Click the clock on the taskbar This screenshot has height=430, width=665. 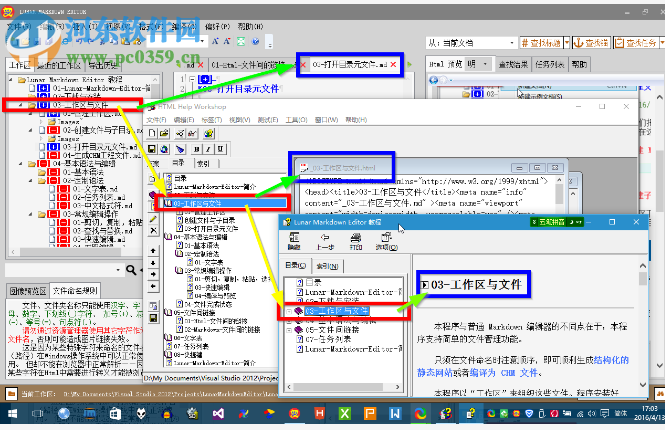click(x=649, y=413)
